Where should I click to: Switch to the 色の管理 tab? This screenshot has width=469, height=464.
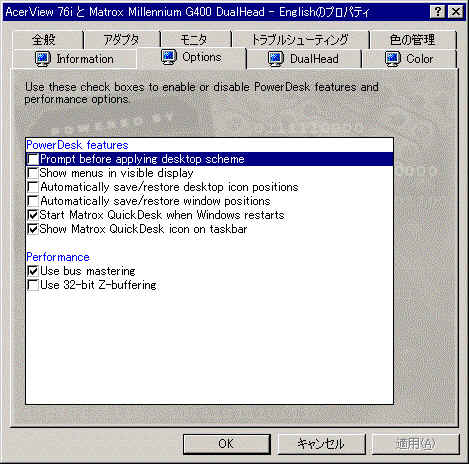(413, 40)
